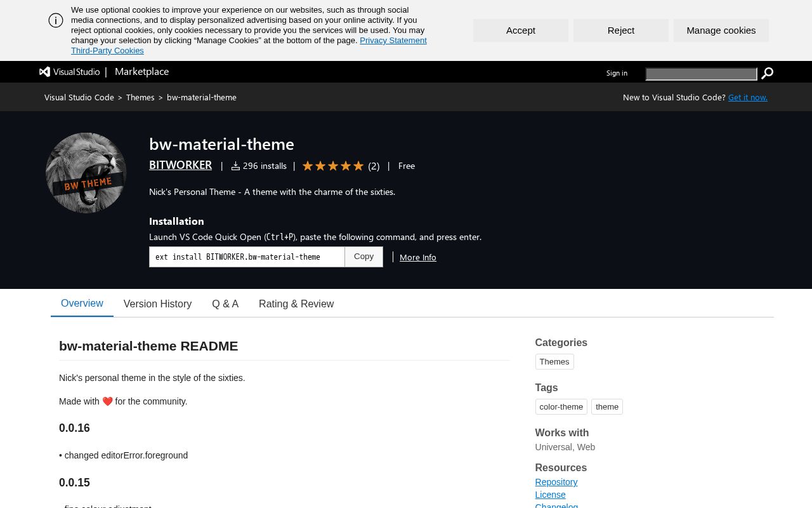Image resolution: width=812 pixels, height=508 pixels.
Task: Click 'changed editorError.foreground' text
Action: pos(126,455)
